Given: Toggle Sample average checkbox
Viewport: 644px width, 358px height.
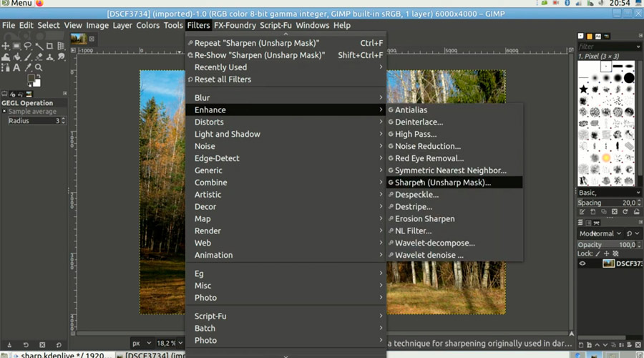Looking at the screenshot, I should (x=4, y=112).
